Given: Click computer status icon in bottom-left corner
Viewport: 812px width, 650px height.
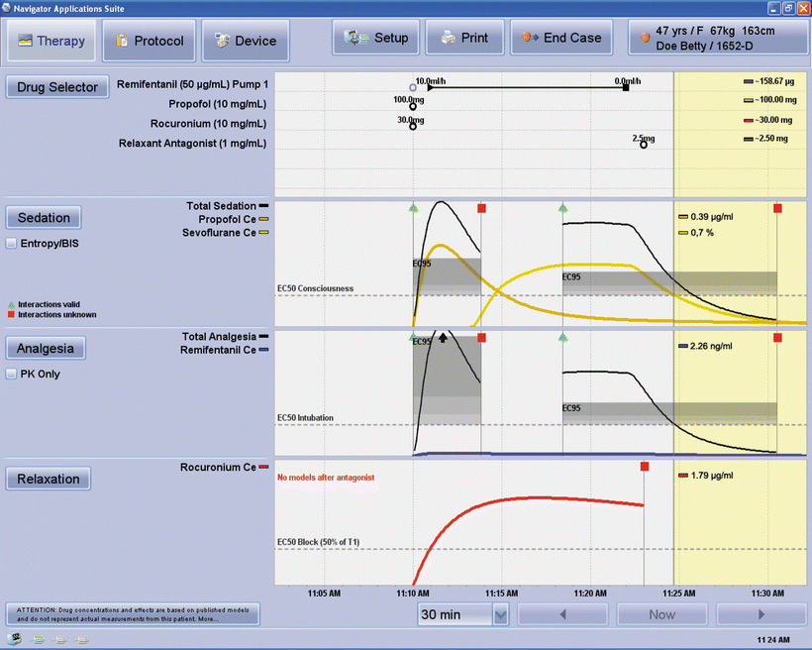Looking at the screenshot, I should point(16,640).
